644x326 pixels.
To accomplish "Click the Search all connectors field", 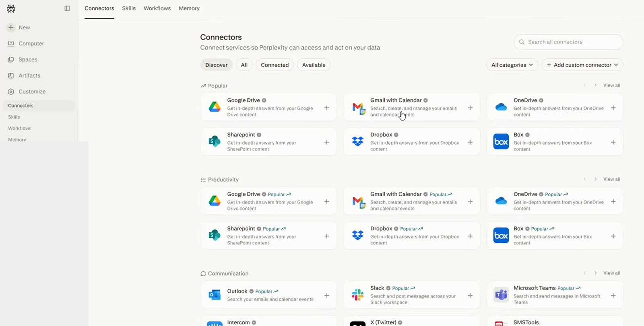I will [568, 42].
